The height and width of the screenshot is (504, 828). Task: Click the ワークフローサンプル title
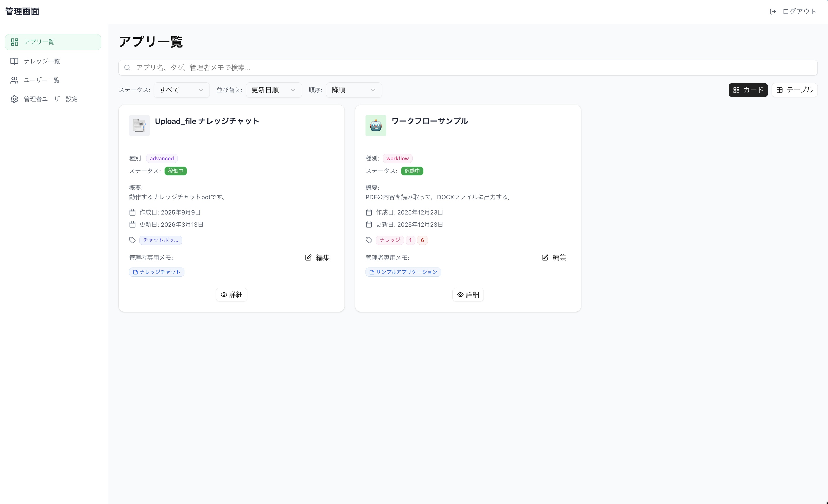click(x=430, y=121)
